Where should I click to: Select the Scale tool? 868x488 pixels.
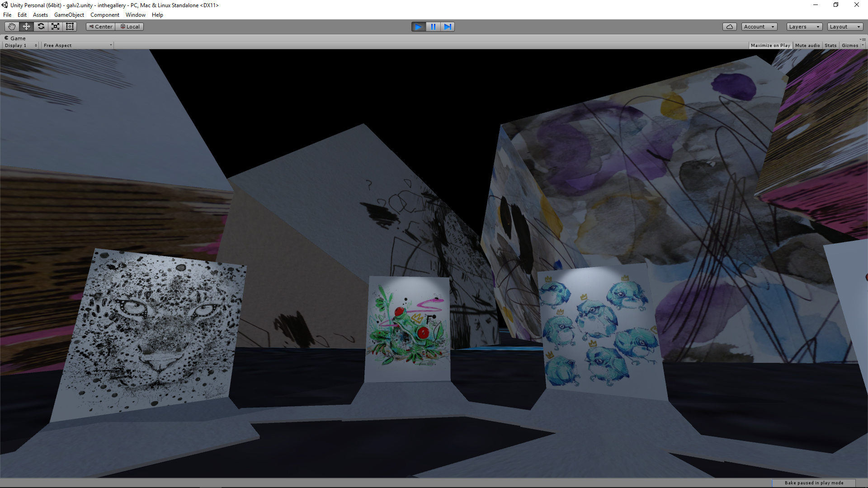pyautogui.click(x=55, y=27)
